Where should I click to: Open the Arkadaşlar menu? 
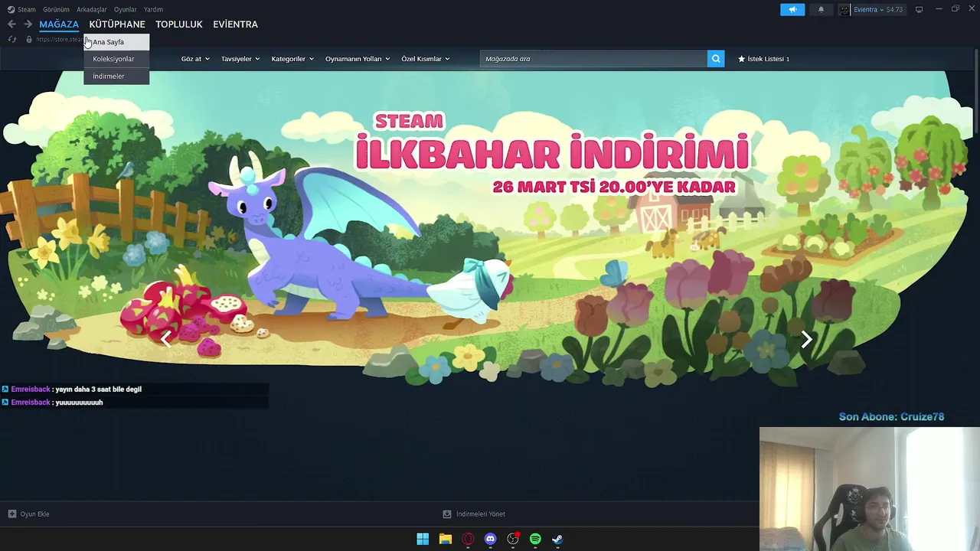[x=92, y=9]
